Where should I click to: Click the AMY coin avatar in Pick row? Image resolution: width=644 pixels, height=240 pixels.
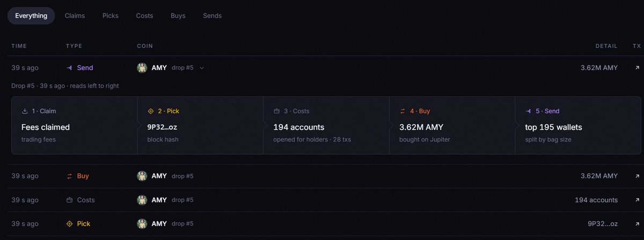(x=142, y=224)
